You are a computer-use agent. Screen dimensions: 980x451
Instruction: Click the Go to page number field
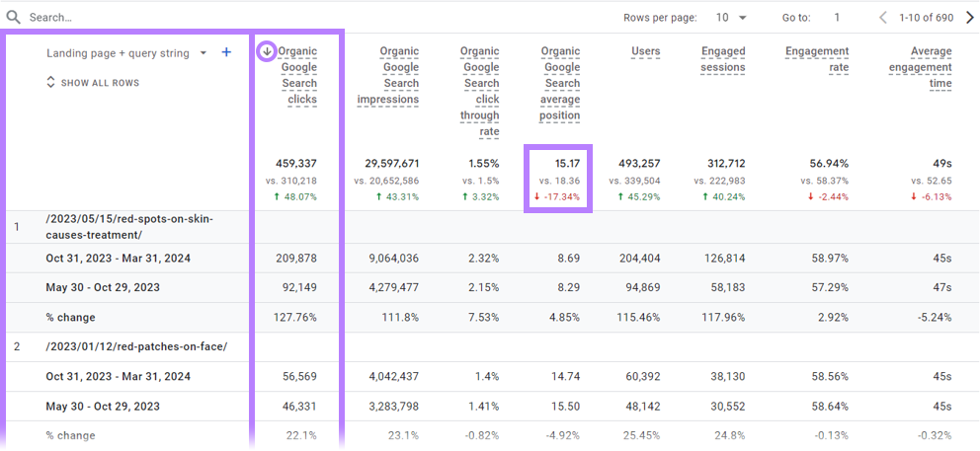pyautogui.click(x=836, y=18)
